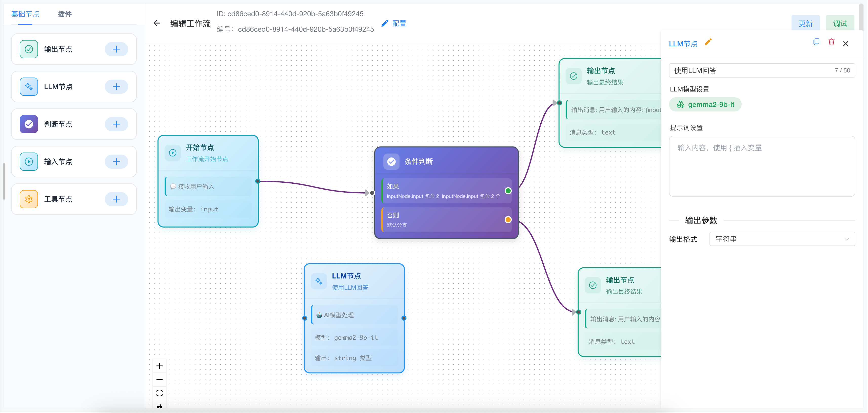This screenshot has height=413, width=868.
Task: Click the blue pencil 配置 icon
Action: pyautogui.click(x=385, y=23)
